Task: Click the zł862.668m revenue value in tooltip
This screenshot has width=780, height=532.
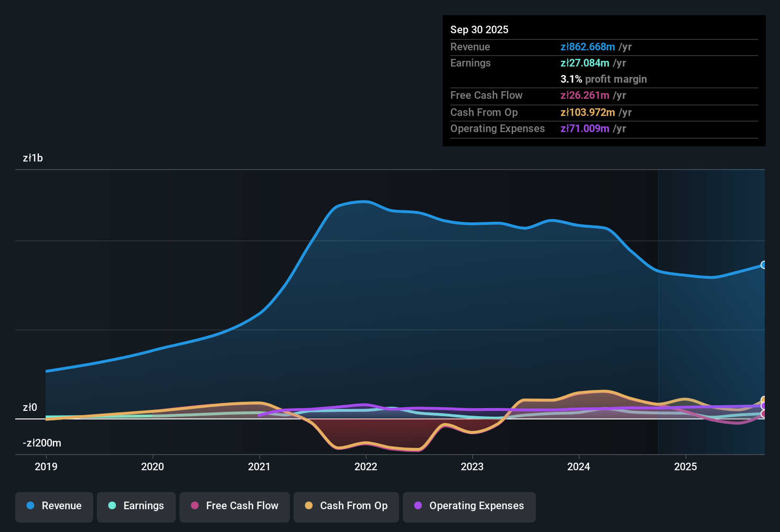Action: click(x=588, y=47)
